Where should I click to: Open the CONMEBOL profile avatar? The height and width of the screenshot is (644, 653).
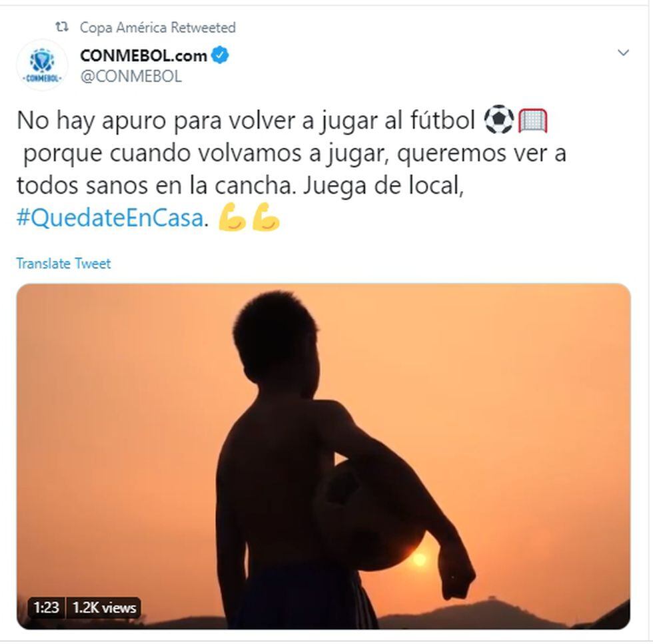tap(42, 65)
